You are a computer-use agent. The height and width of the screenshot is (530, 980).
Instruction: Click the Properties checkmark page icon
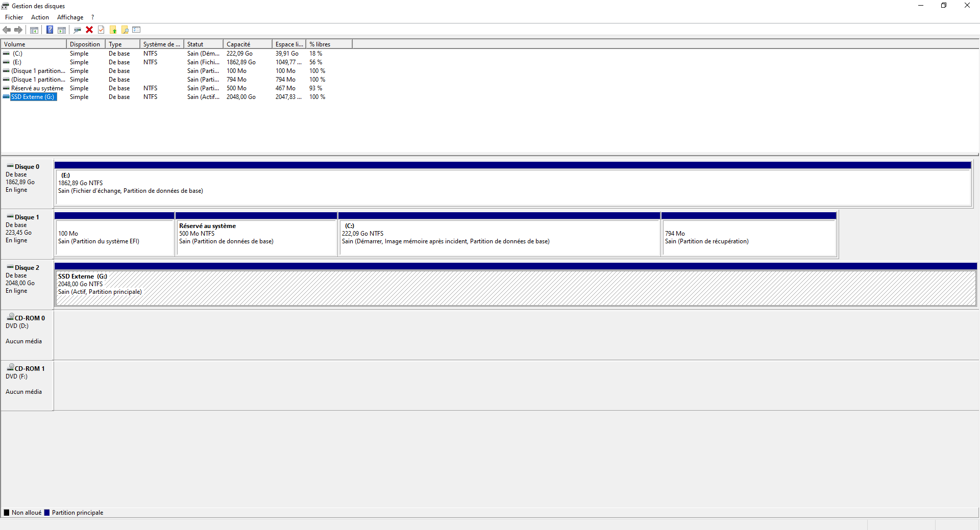point(101,30)
